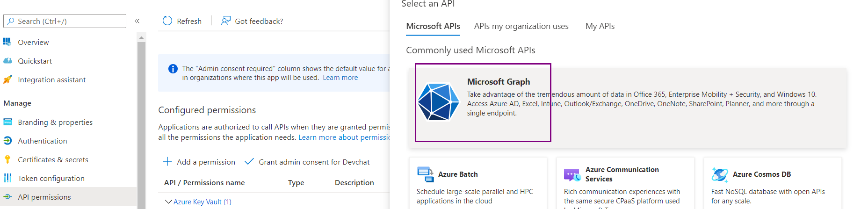Select the Microsoft Graph API card title

499,81
